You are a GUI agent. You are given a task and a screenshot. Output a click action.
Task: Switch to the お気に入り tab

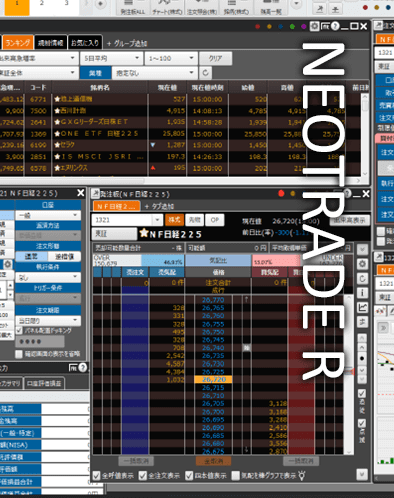click(85, 43)
